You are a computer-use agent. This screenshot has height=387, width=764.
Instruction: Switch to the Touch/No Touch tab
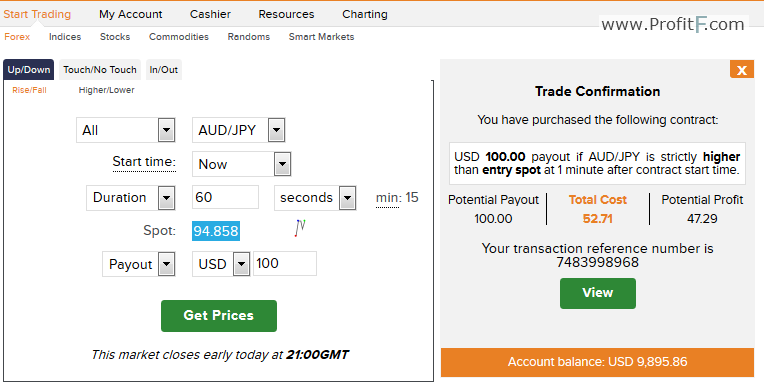click(100, 70)
